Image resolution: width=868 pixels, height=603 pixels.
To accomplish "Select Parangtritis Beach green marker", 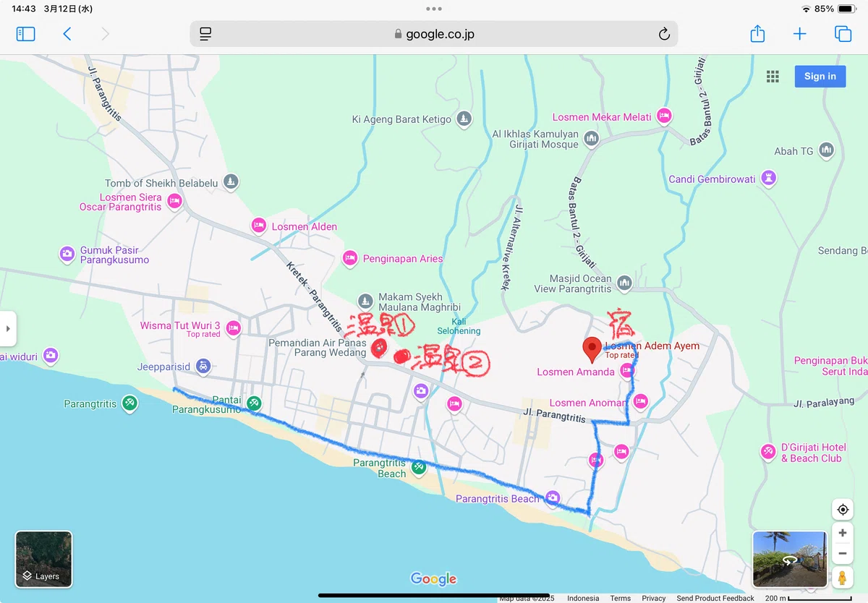I will [418, 468].
